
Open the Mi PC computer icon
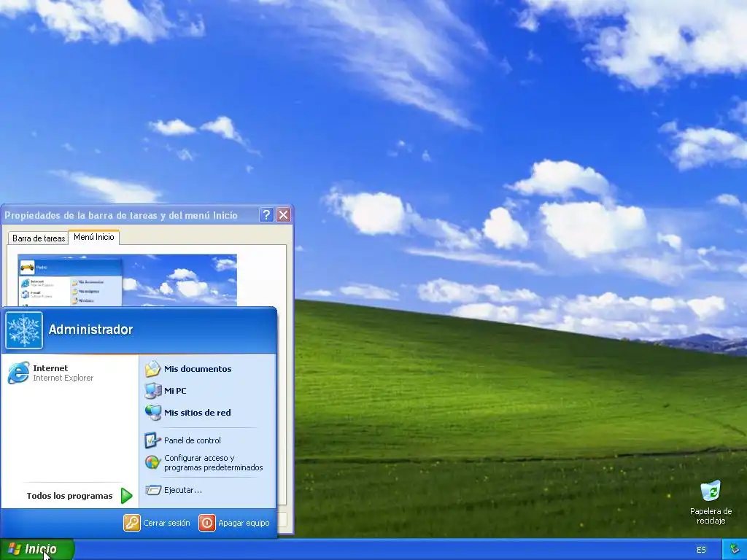pyautogui.click(x=153, y=391)
